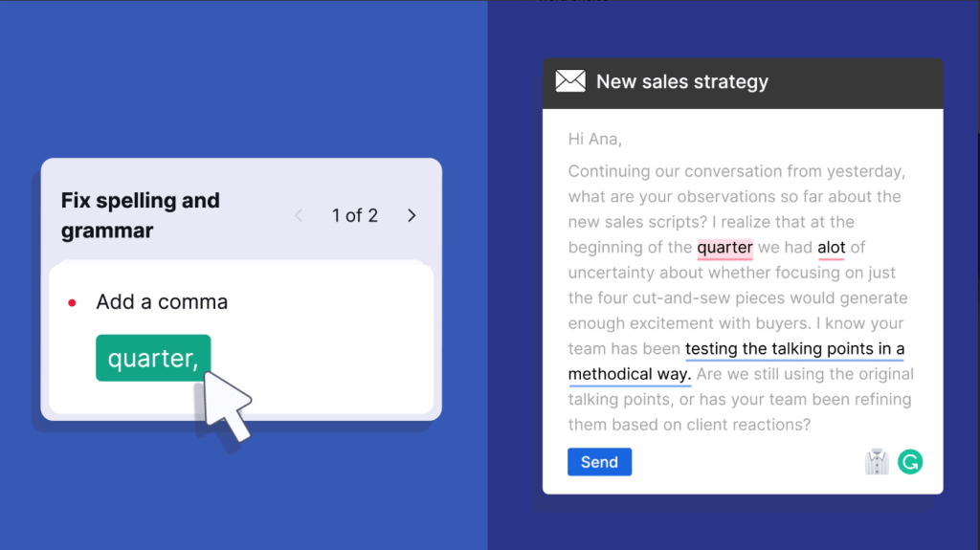Image resolution: width=980 pixels, height=550 pixels.
Task: Click the underlined text "methodical way."
Action: point(630,374)
